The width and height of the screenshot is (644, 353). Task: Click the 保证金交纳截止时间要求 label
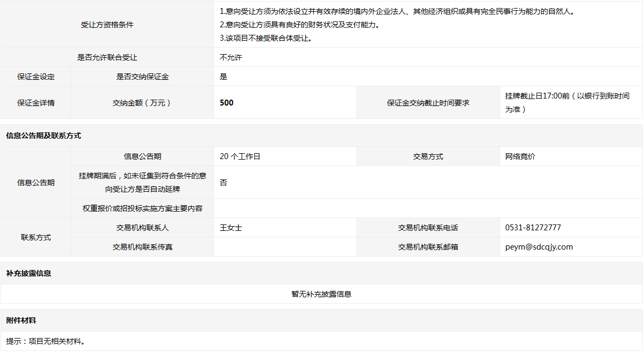pos(428,103)
